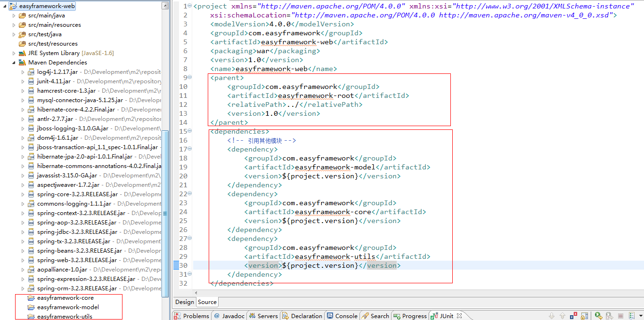Click the log4j-1.2.17.jar jar icon
644x320 pixels.
[x=31, y=72]
